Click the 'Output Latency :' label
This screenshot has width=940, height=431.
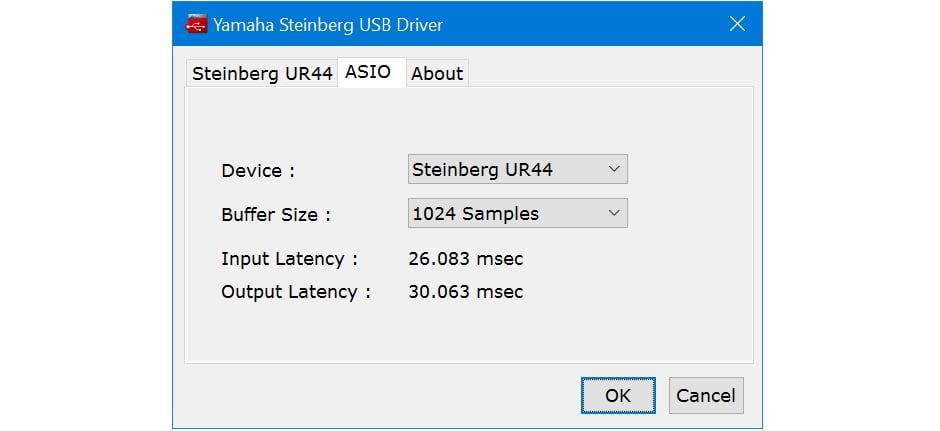(x=296, y=292)
